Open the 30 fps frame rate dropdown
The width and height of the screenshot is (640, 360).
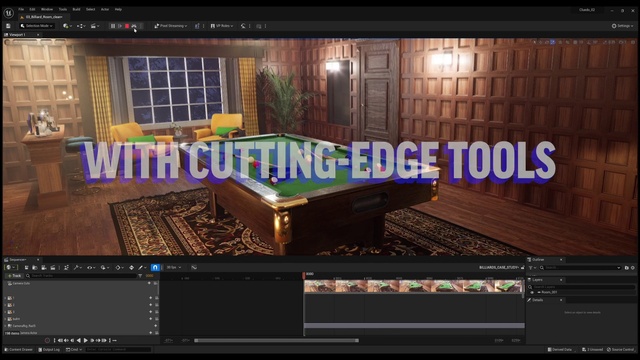(173, 267)
